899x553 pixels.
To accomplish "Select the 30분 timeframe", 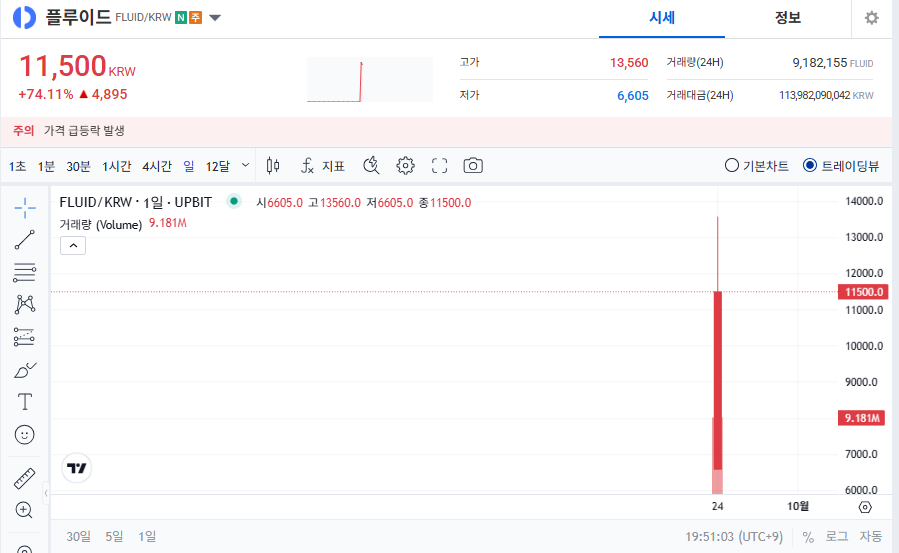I will tap(79, 166).
